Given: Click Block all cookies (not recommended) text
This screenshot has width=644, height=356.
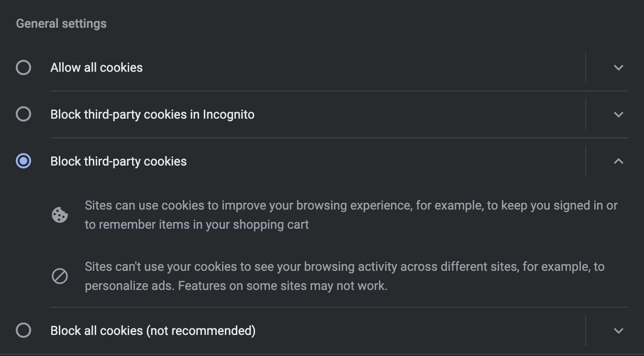Looking at the screenshot, I should click(153, 330).
